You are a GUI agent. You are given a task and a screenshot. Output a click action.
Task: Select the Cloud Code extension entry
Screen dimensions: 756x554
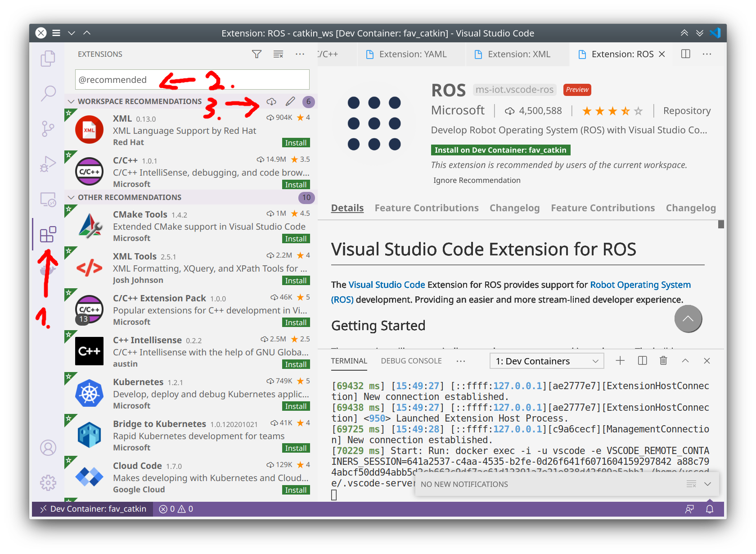point(191,477)
